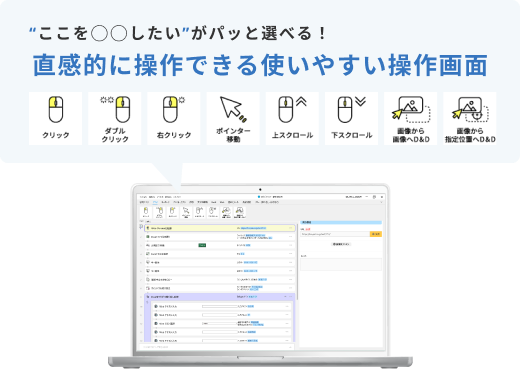Screen dimensions: 520x369
Task: Choose the large ポインター移動 arrow icon card
Action: coord(233,119)
